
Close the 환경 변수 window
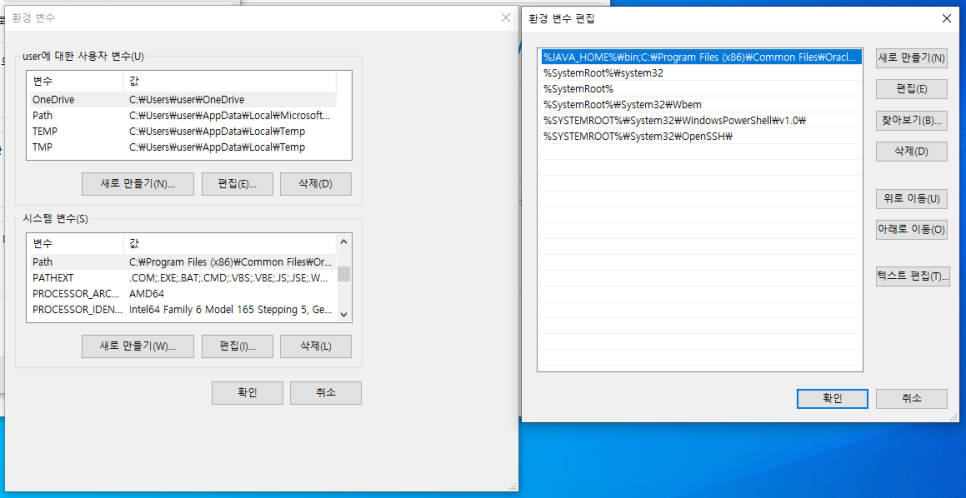(506, 17)
